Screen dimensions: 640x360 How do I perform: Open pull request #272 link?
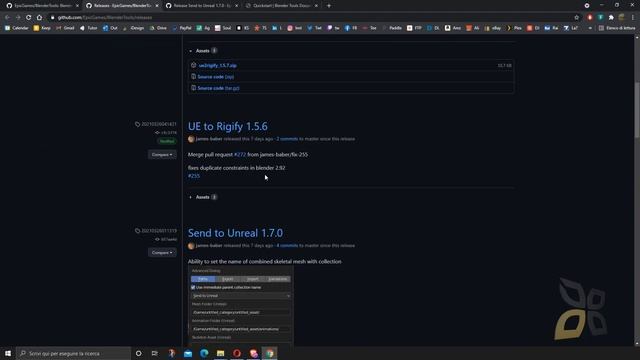(240, 155)
